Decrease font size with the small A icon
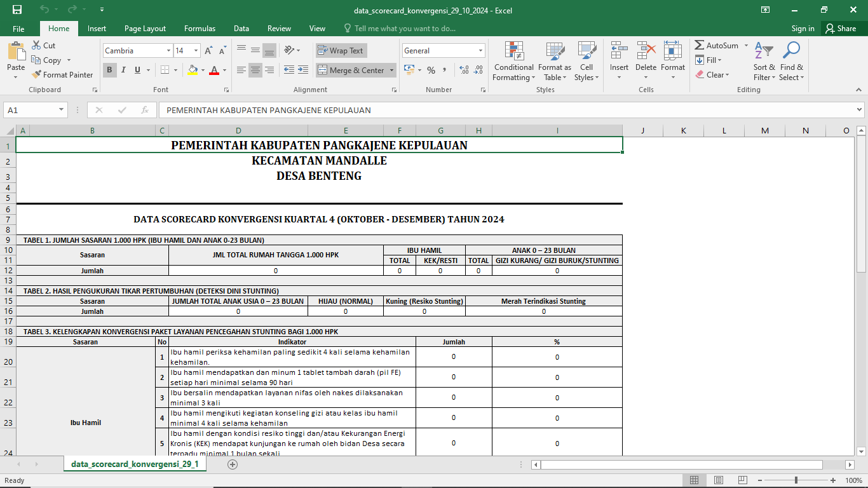 (x=222, y=51)
